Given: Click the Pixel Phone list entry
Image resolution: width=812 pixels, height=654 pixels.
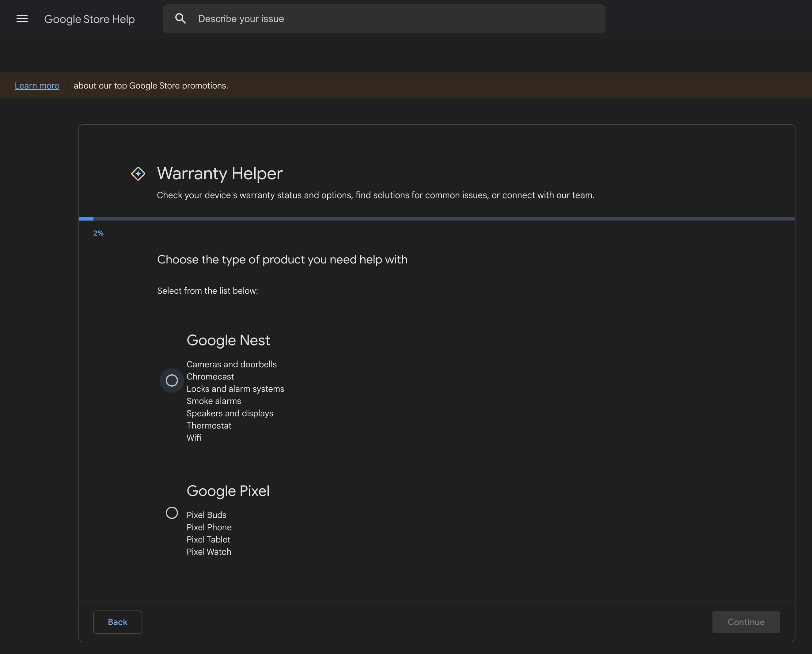Looking at the screenshot, I should point(209,527).
